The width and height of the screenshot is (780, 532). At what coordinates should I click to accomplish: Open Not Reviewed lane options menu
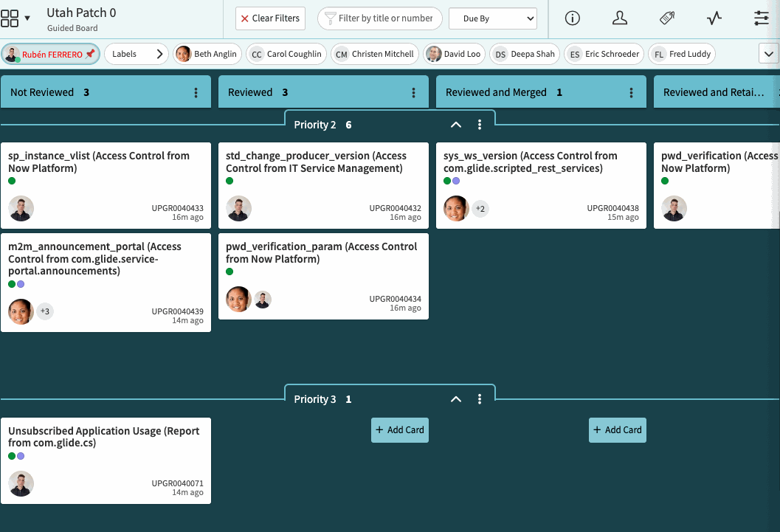196,92
